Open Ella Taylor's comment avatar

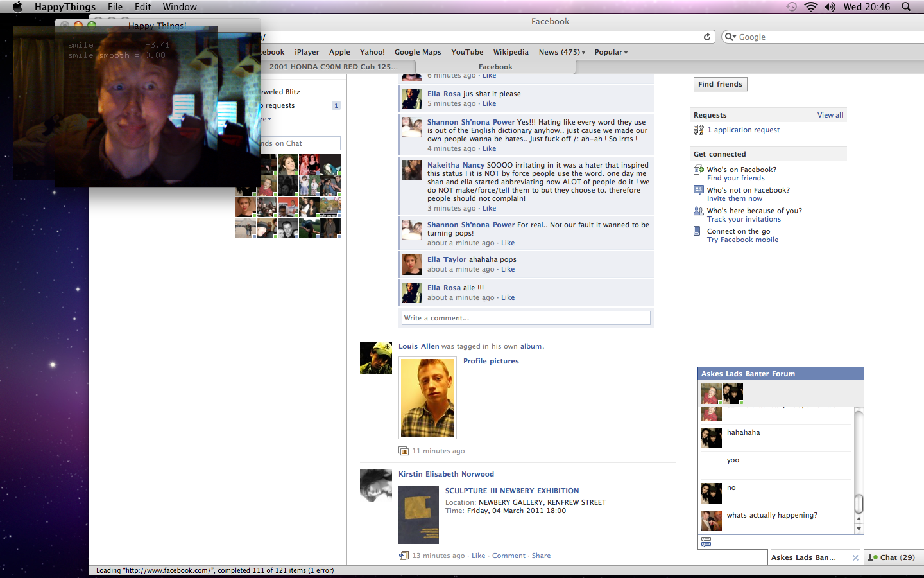(412, 264)
